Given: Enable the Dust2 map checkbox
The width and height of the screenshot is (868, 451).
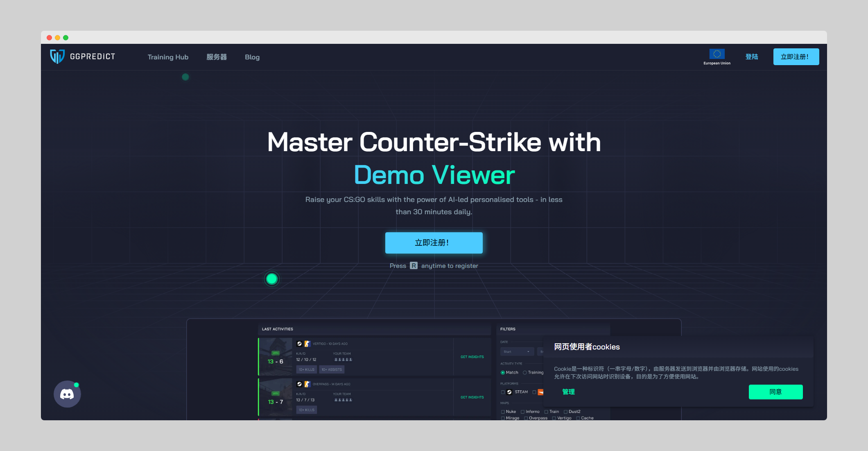Looking at the screenshot, I should coord(565,412).
